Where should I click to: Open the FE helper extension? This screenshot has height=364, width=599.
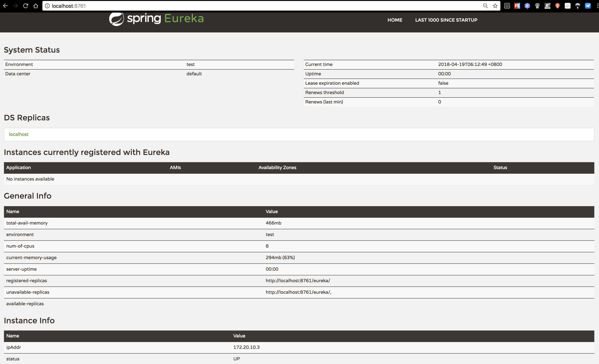517,6
